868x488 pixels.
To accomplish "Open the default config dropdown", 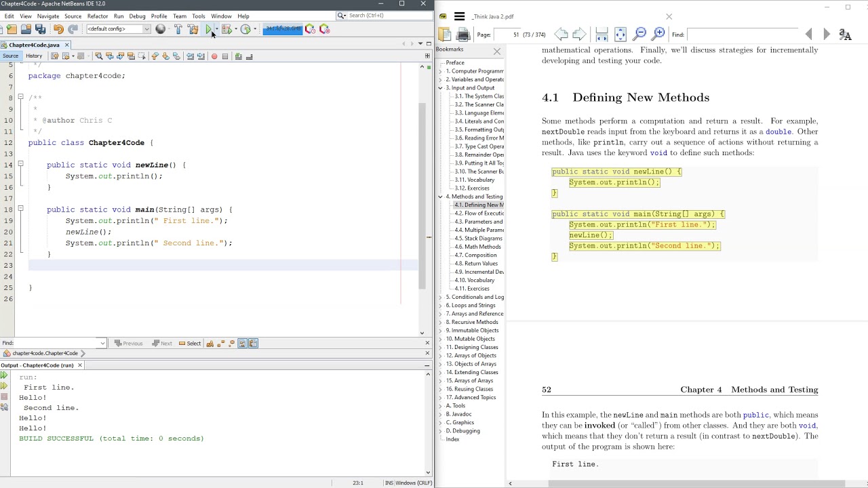I will 146,29.
